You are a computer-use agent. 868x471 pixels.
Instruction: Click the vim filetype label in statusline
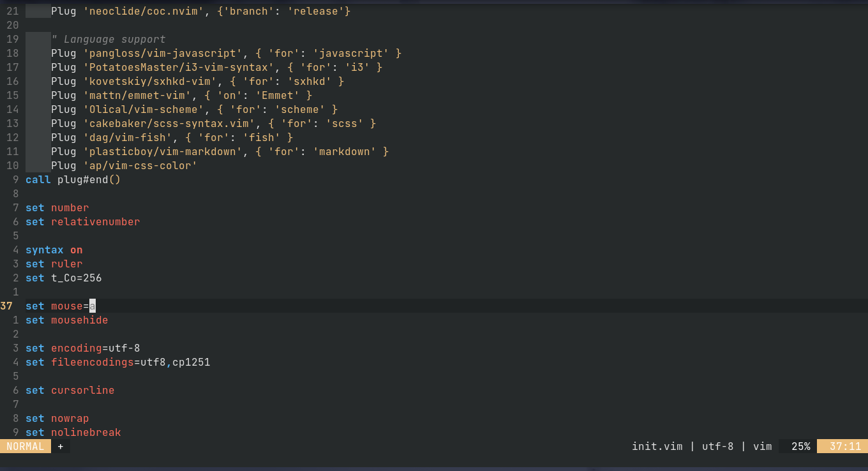pos(762,446)
